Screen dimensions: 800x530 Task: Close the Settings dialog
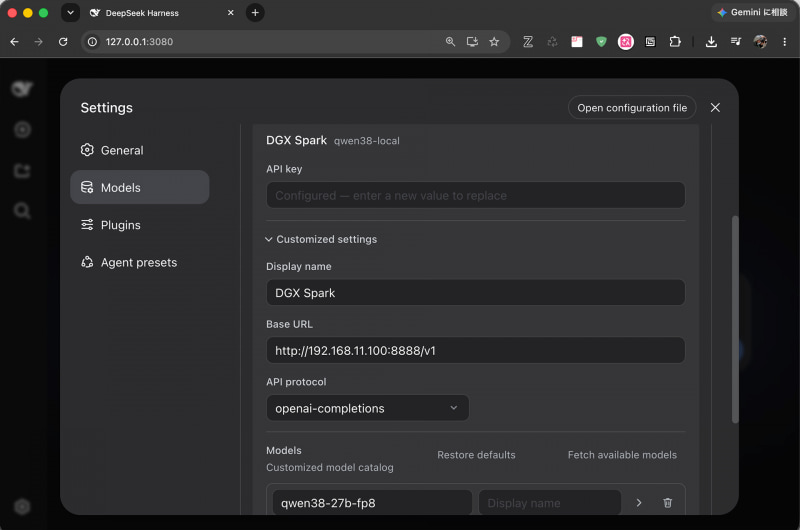click(715, 108)
